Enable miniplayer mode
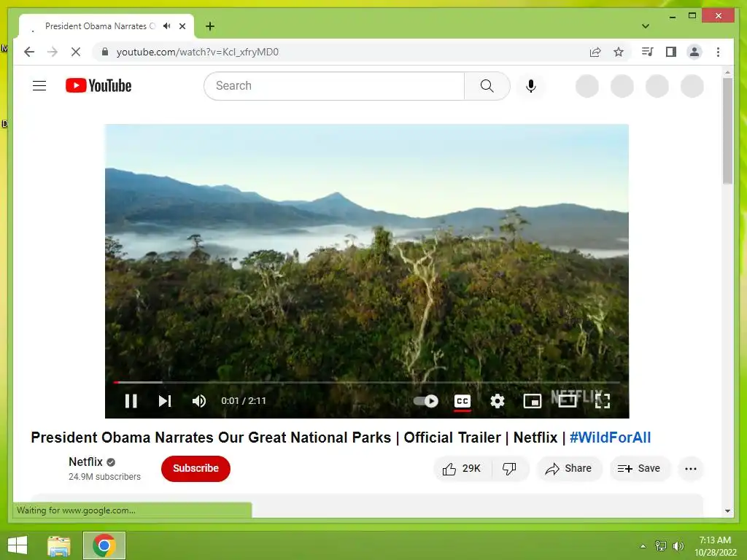 [x=532, y=401]
